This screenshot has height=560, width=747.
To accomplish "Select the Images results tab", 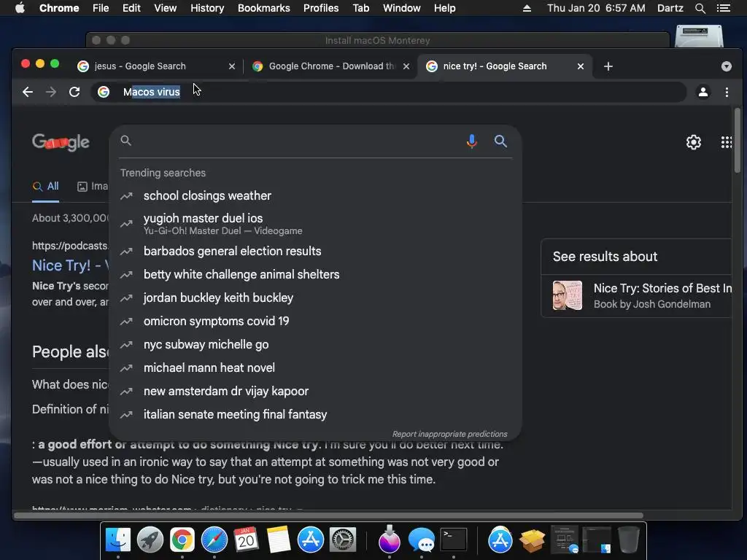I will 93,186.
